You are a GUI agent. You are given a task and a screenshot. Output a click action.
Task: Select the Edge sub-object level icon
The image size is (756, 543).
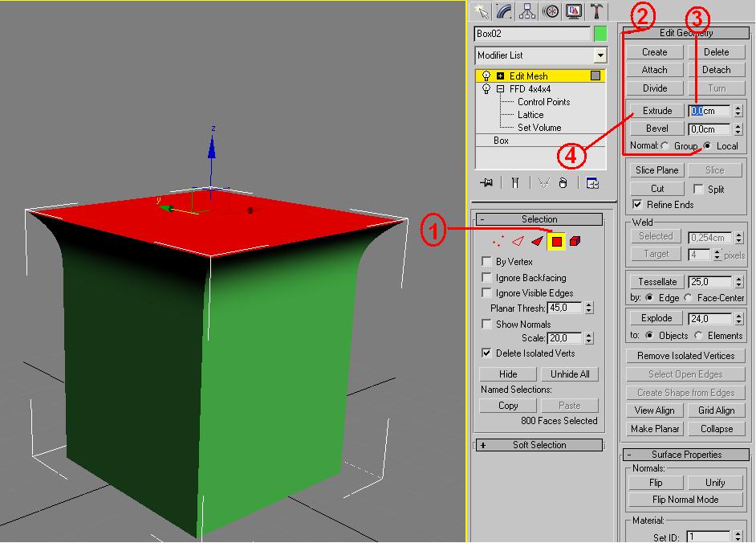pyautogui.click(x=518, y=240)
